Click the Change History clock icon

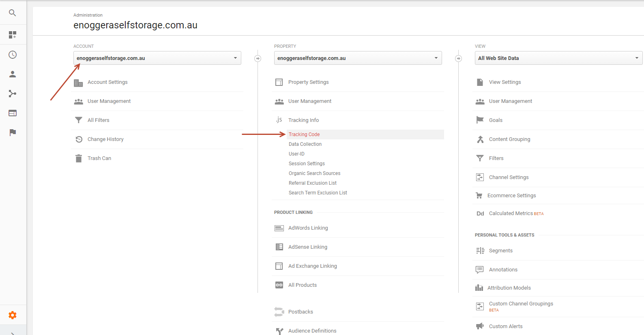(x=79, y=139)
